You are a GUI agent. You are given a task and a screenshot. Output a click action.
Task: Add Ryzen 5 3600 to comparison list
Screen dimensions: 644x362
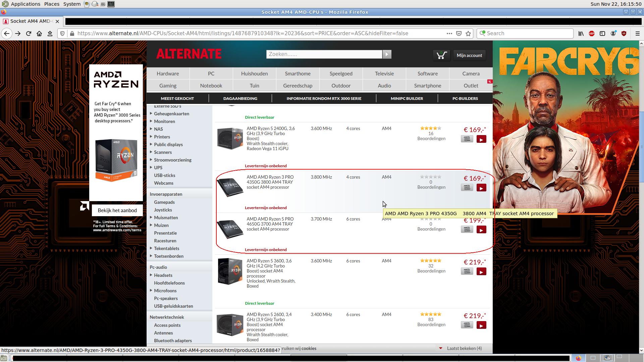(467, 271)
